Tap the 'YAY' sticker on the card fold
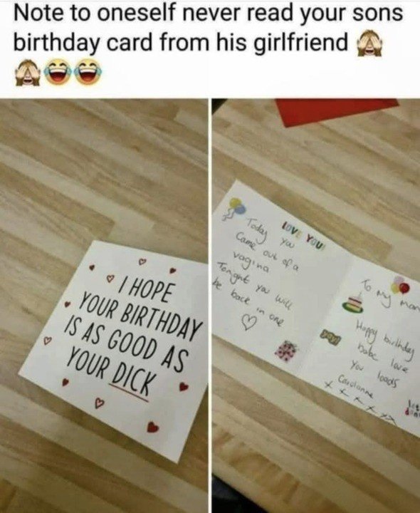The height and width of the screenshot is (513, 420). pos(330,336)
